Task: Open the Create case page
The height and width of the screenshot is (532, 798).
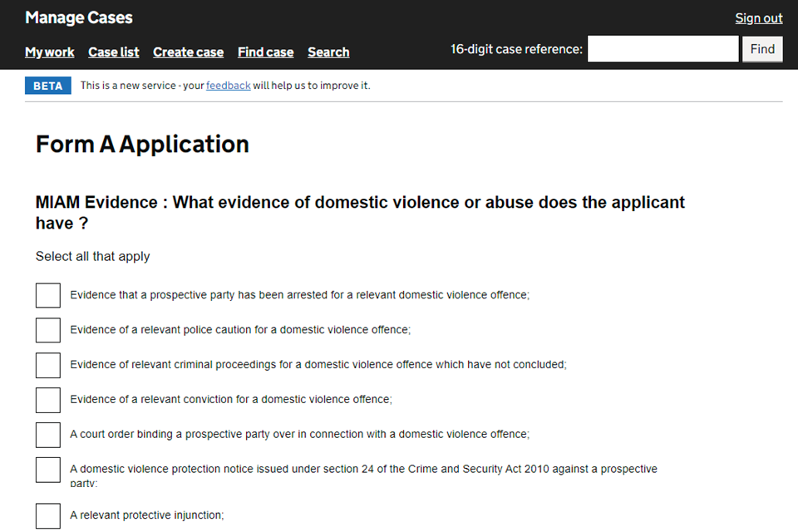Action: click(x=188, y=52)
